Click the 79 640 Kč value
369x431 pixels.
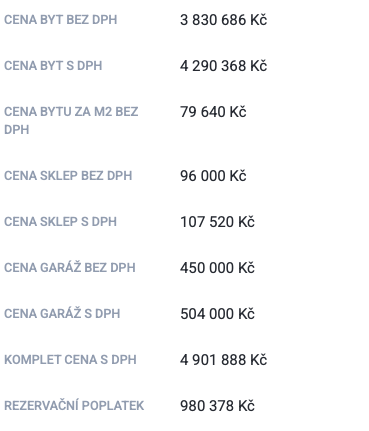(x=213, y=112)
